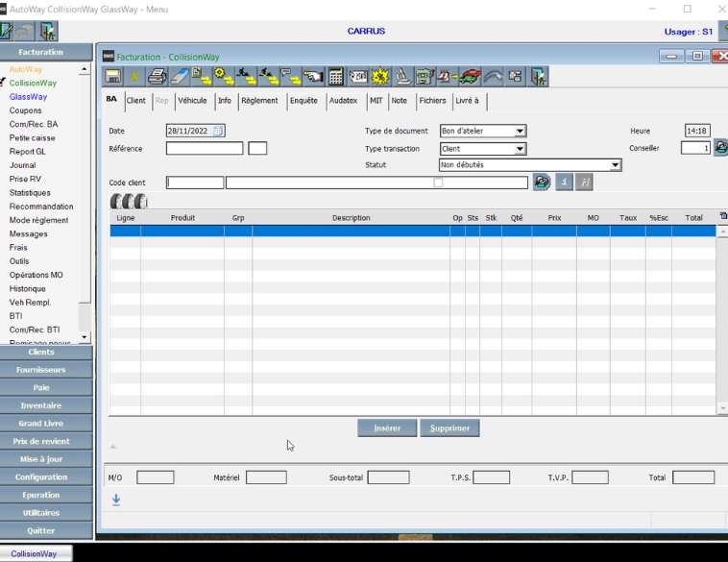Image resolution: width=728 pixels, height=562 pixels.
Task: Click the yellow percent burst discount icon
Action: click(380, 76)
